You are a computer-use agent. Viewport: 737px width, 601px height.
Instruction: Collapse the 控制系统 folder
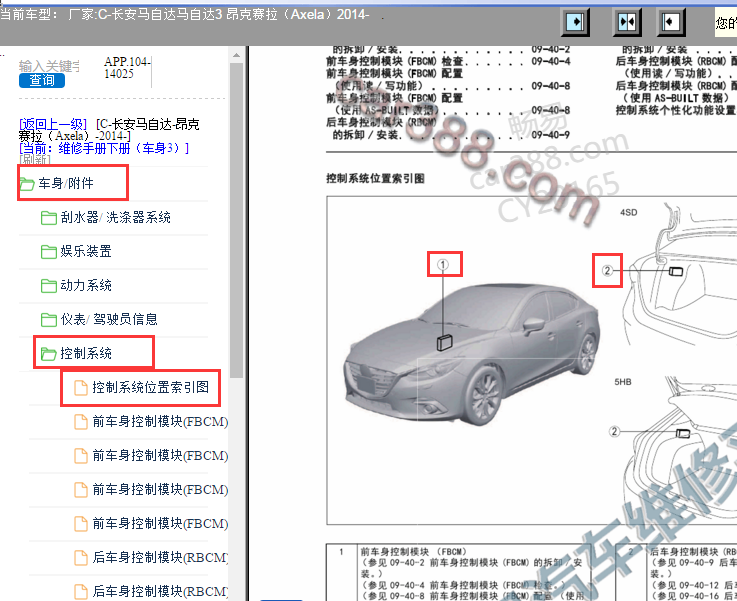(76, 353)
